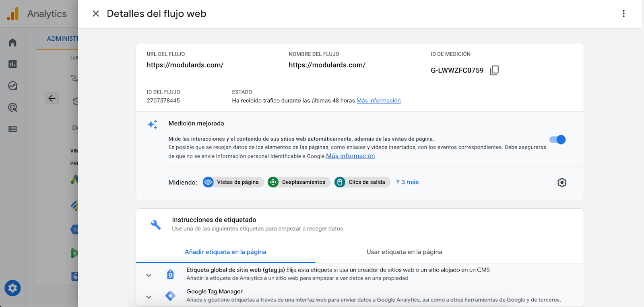Close the Detalles del flujo web panel

tap(96, 14)
